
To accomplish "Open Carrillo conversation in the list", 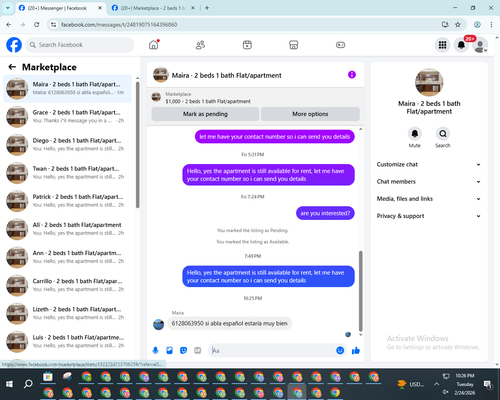I will pyautogui.click(x=67, y=285).
